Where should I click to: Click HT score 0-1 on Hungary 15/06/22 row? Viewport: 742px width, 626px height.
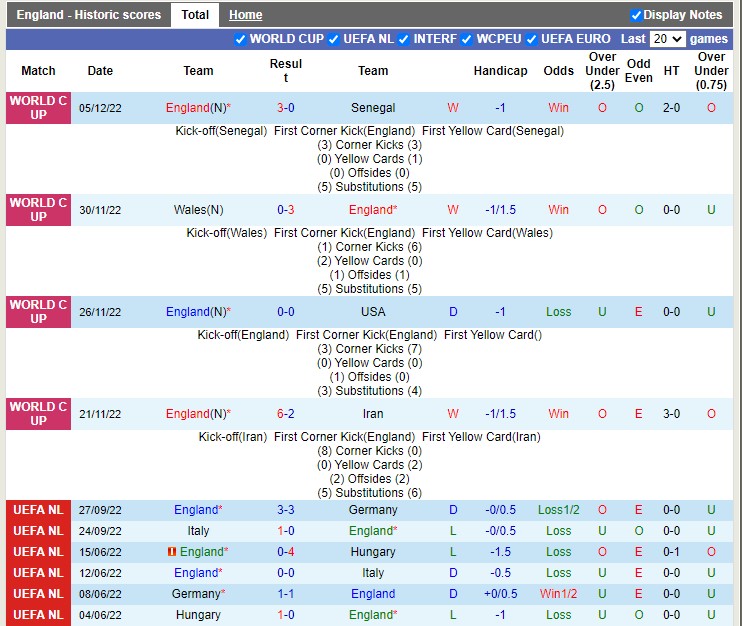click(671, 552)
